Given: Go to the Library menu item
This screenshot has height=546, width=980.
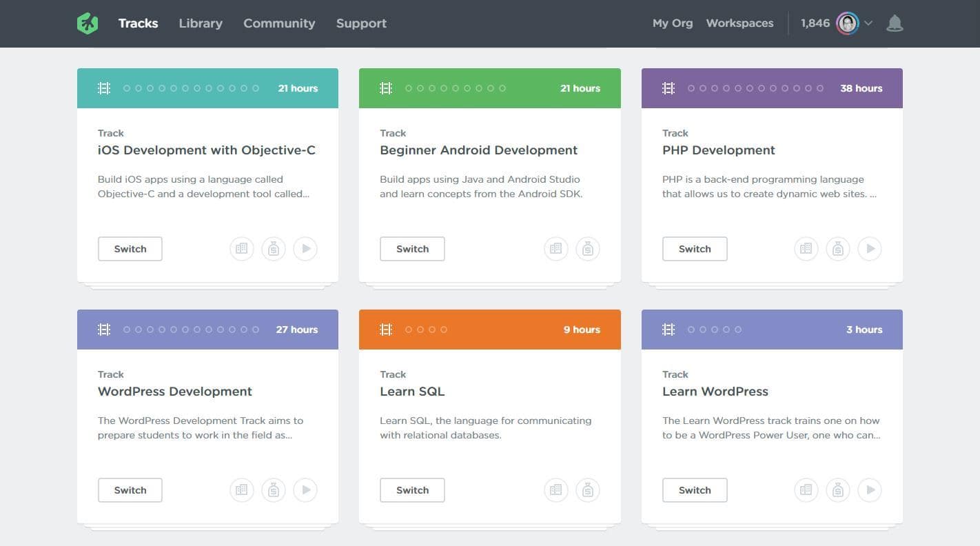Looking at the screenshot, I should tap(201, 23).
